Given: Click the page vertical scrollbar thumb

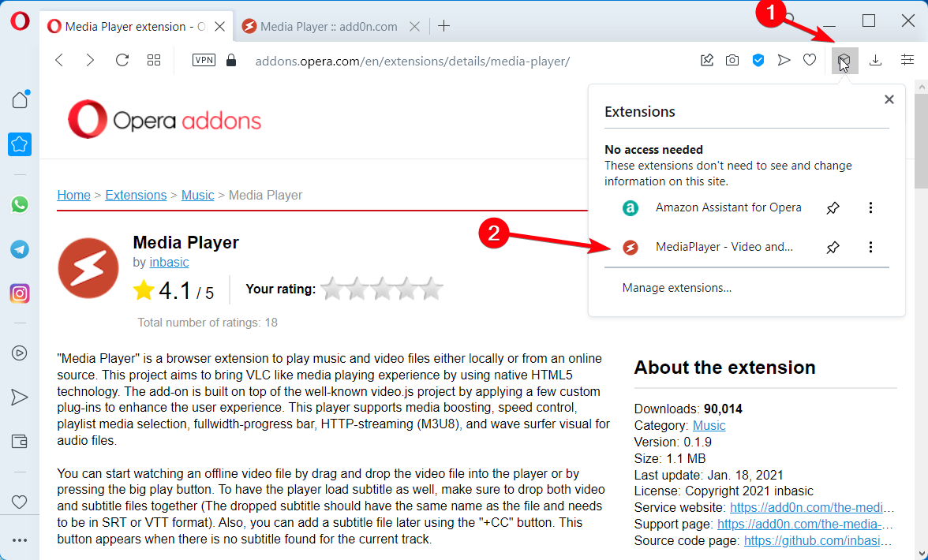Looking at the screenshot, I should coord(921,140).
